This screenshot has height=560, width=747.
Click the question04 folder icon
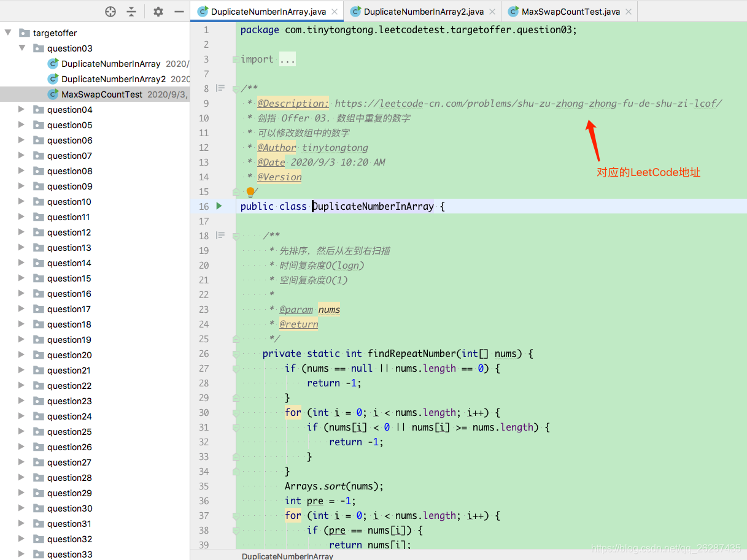point(39,110)
